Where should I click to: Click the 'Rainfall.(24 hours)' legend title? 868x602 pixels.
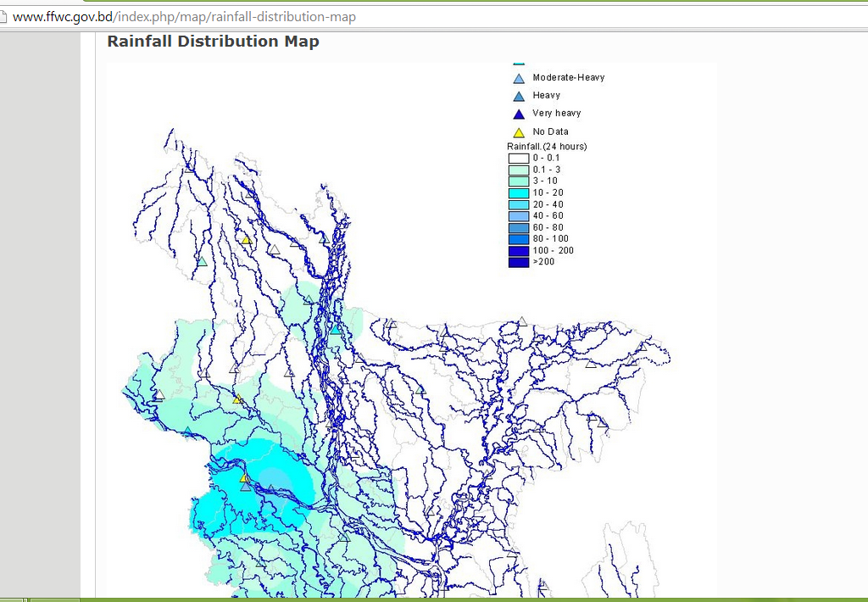point(547,147)
